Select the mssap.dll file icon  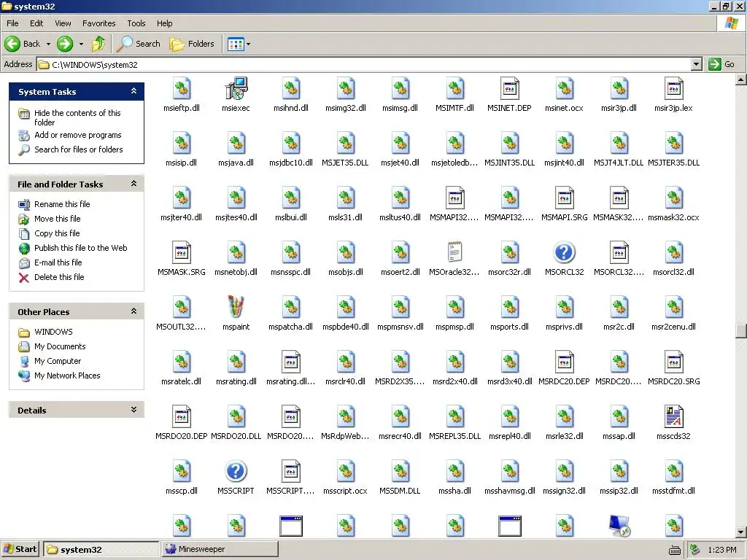click(619, 416)
